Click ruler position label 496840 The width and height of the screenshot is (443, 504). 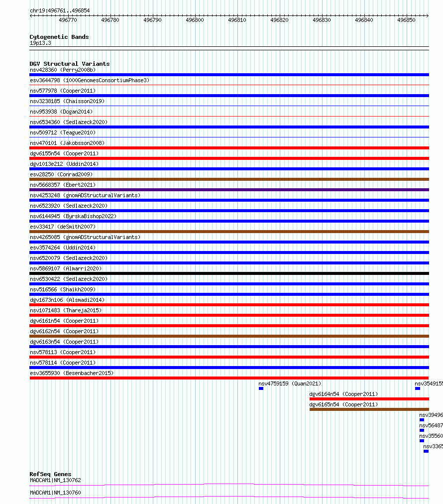pos(364,20)
